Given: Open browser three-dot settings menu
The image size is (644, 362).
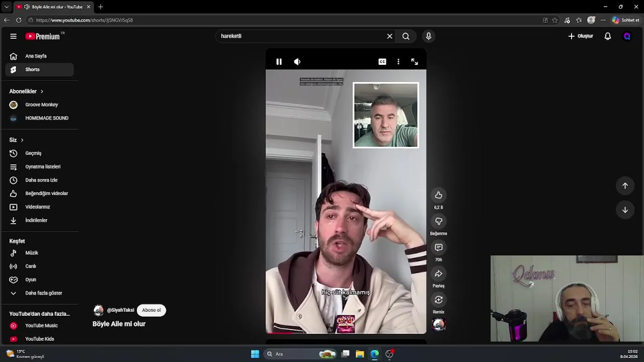Looking at the screenshot, I should click(x=603, y=20).
